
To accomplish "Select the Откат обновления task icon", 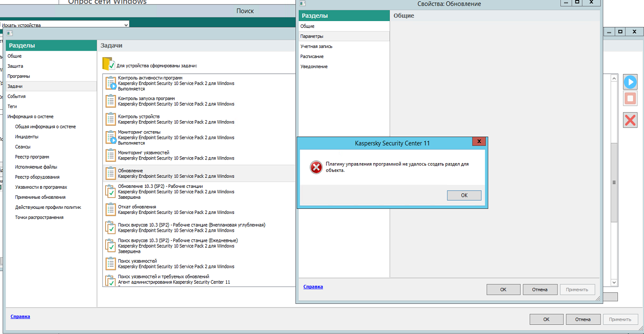I will click(x=111, y=209).
